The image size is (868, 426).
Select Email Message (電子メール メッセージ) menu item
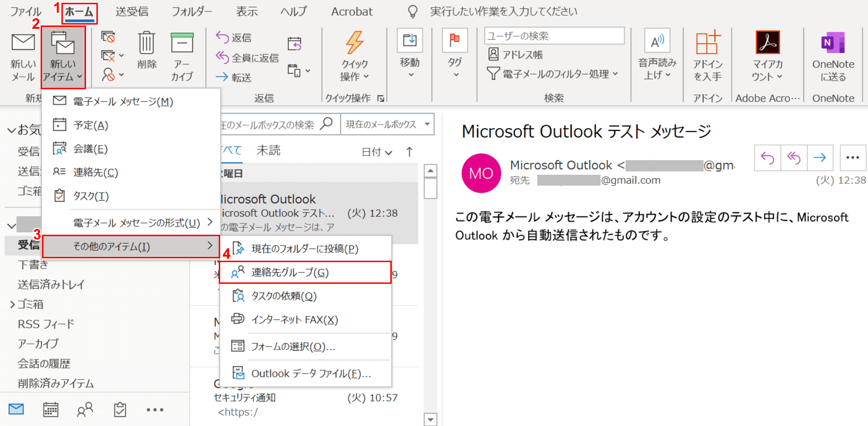(x=131, y=102)
